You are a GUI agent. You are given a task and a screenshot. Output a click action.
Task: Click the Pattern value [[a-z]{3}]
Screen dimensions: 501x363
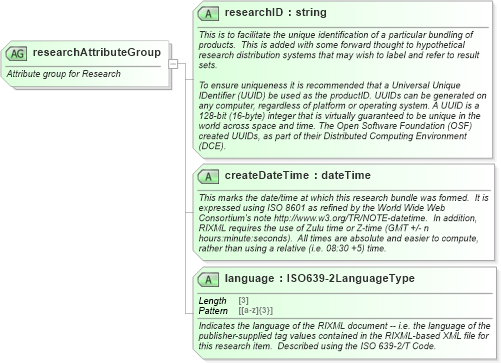pyautogui.click(x=256, y=310)
